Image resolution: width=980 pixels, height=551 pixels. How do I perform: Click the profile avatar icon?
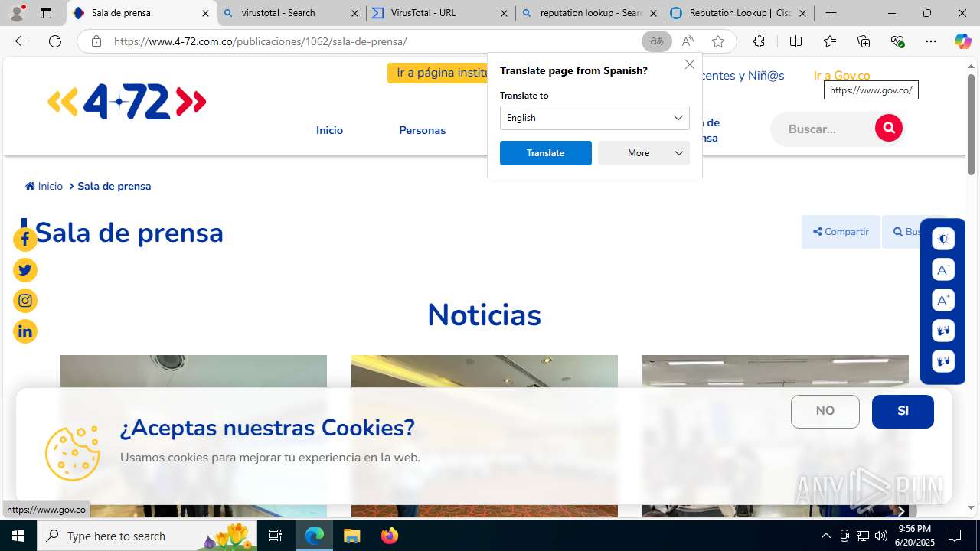[17, 13]
